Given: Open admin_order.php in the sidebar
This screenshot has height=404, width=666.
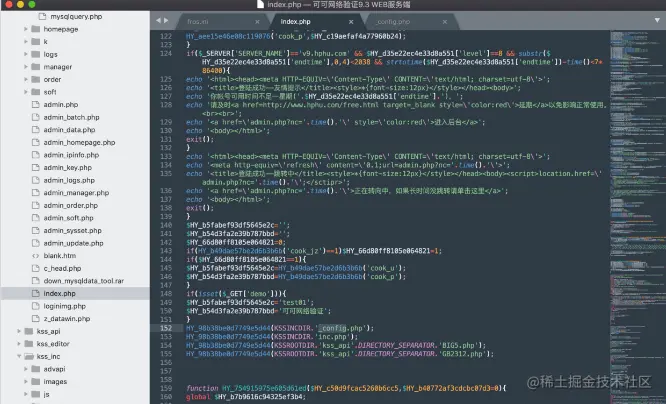Looking at the screenshot, I should click(x=71, y=205).
